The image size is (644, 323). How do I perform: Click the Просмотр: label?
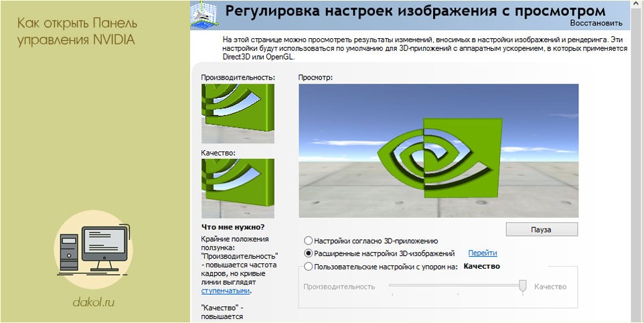pyautogui.click(x=315, y=77)
